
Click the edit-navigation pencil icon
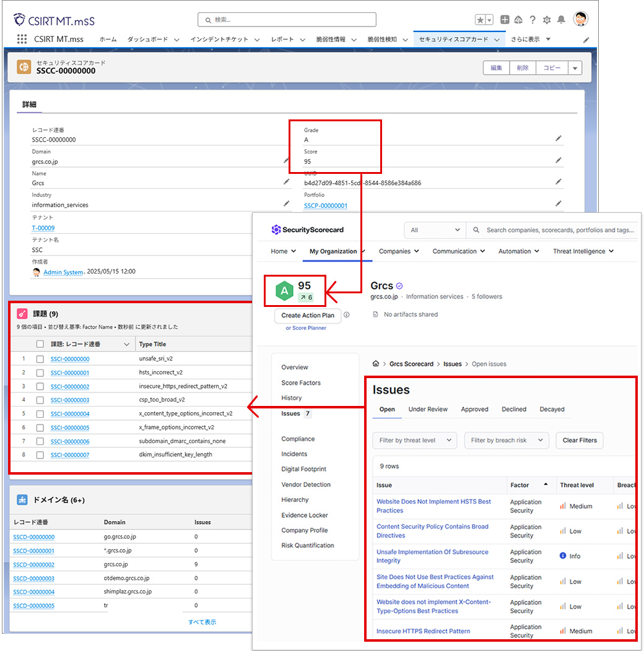tap(586, 40)
